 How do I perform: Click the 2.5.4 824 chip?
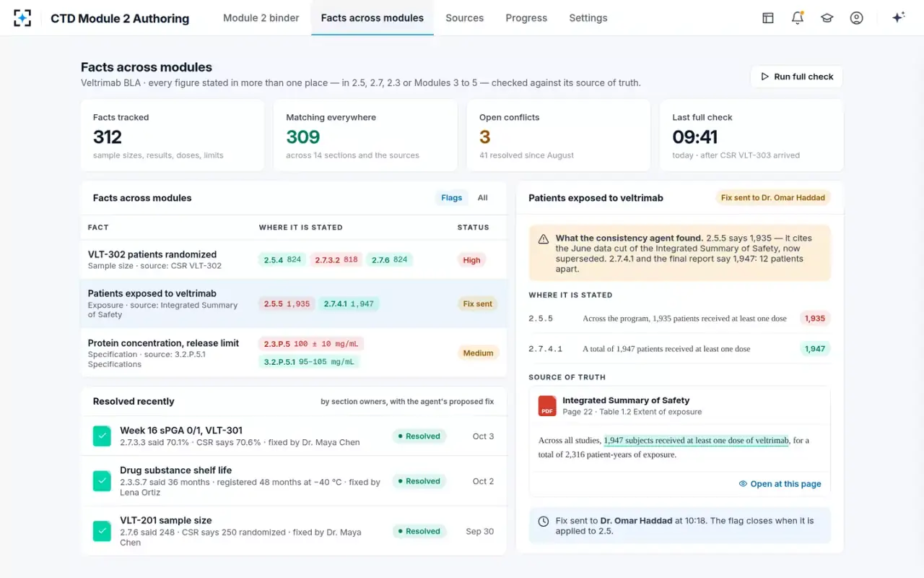pyautogui.click(x=282, y=260)
